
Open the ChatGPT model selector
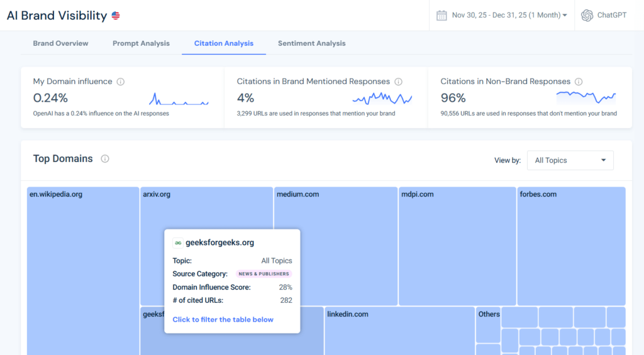pos(604,15)
